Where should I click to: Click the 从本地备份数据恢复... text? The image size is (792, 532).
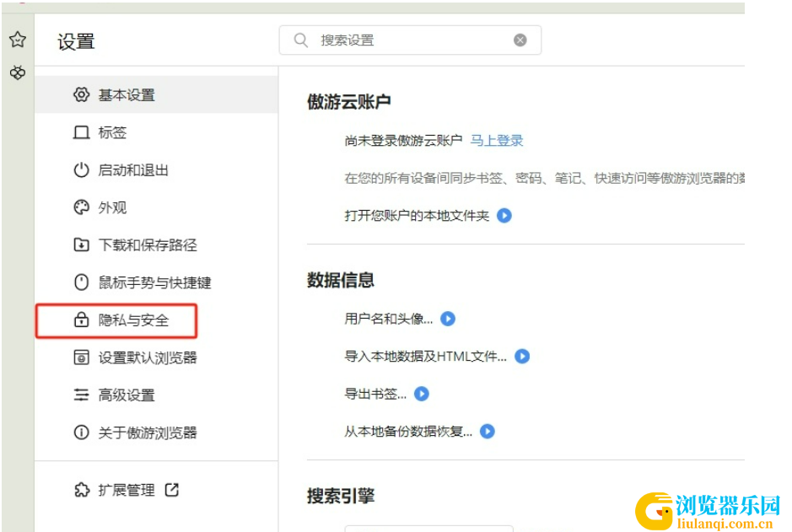pyautogui.click(x=408, y=431)
